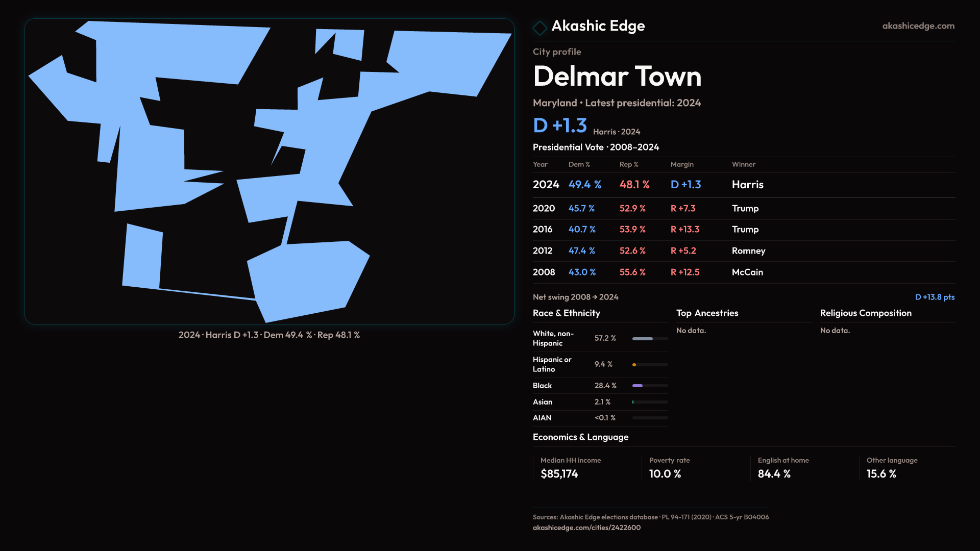The height and width of the screenshot is (551, 980).
Task: Click the Net swing D +13.8 pts value
Action: pos(934,297)
